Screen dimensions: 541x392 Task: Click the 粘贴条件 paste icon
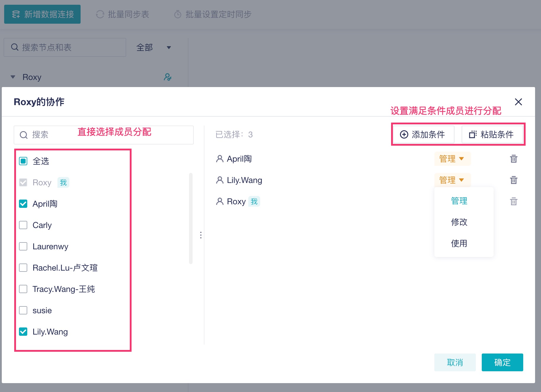[473, 135]
